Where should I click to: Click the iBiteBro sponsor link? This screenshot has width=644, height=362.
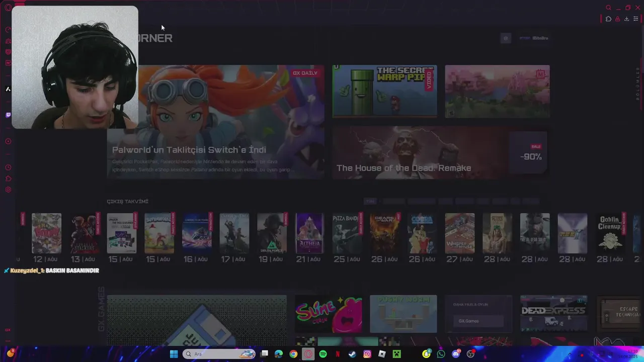534,38
